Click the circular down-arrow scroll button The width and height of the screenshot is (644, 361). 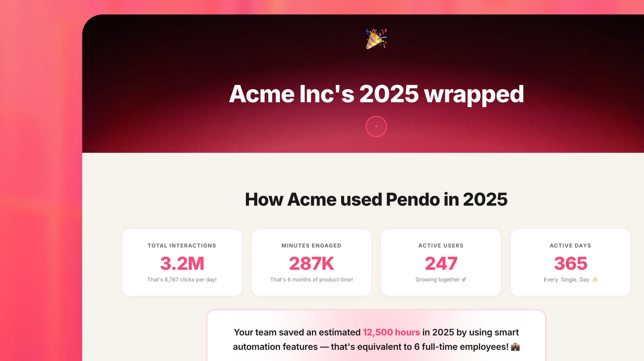coord(376,127)
